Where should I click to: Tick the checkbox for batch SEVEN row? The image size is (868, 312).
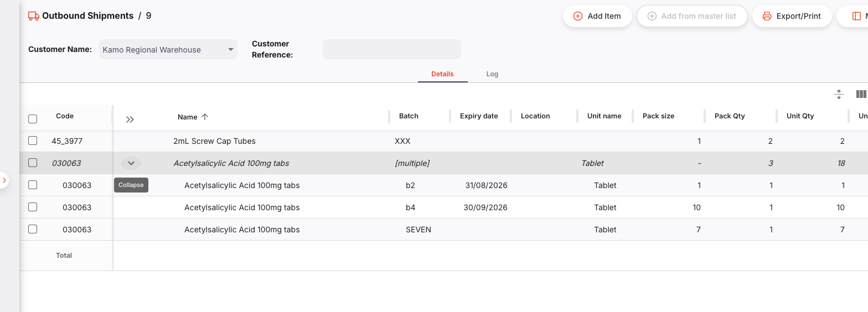[x=33, y=229]
